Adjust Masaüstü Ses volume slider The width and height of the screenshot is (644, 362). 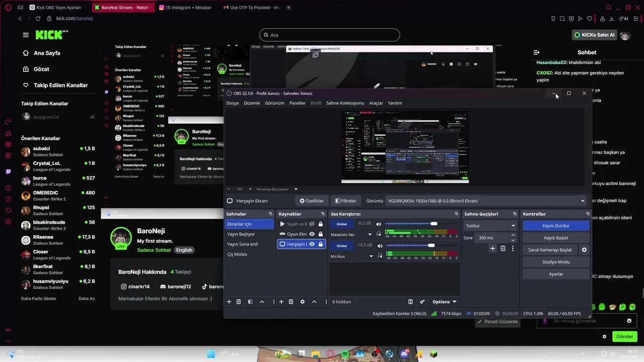[434, 224]
